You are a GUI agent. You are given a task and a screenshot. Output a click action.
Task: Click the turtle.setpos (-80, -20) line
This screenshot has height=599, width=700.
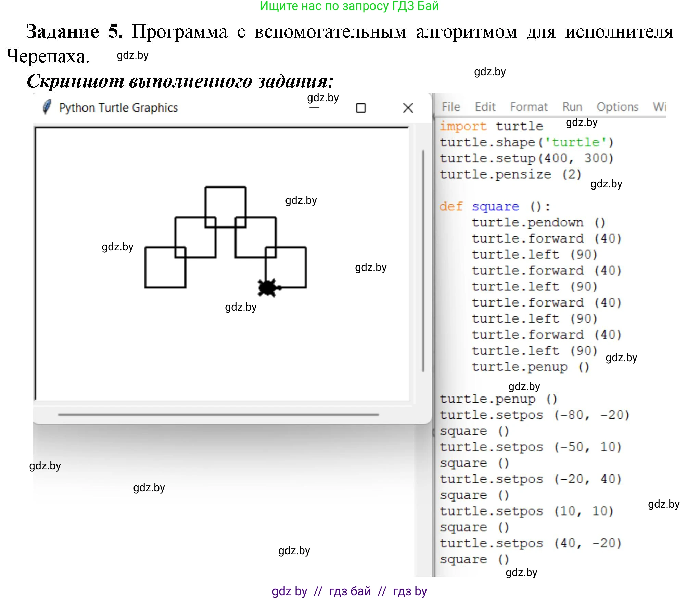[534, 415]
